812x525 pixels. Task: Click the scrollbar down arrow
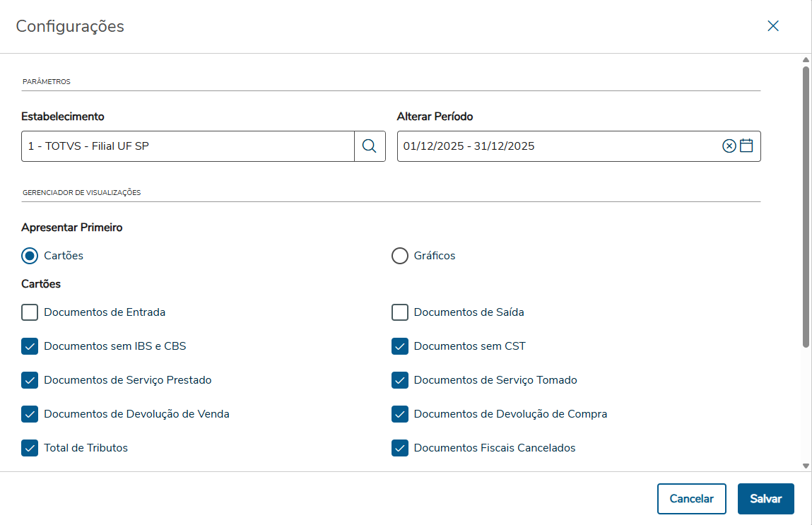[806, 466]
